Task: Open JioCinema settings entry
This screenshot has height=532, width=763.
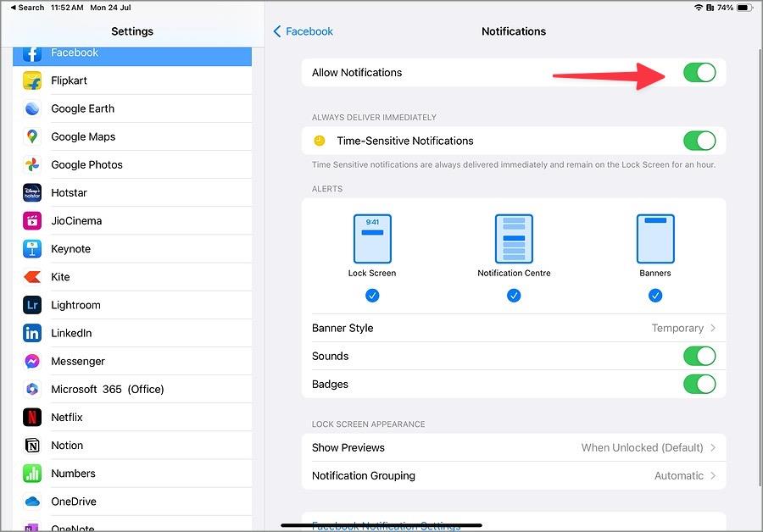Action: coord(132,221)
